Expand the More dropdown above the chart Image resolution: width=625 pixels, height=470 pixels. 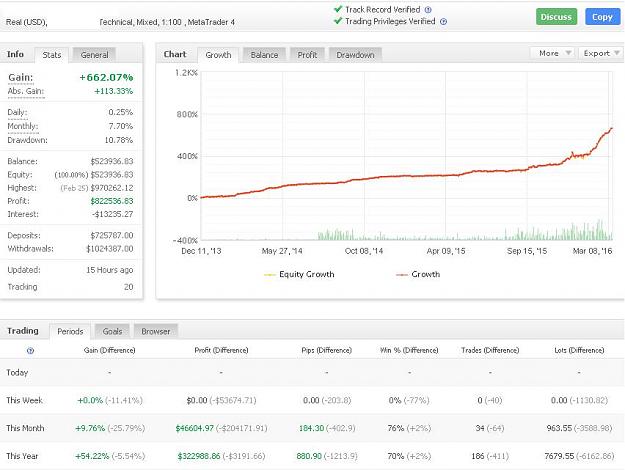coord(552,53)
